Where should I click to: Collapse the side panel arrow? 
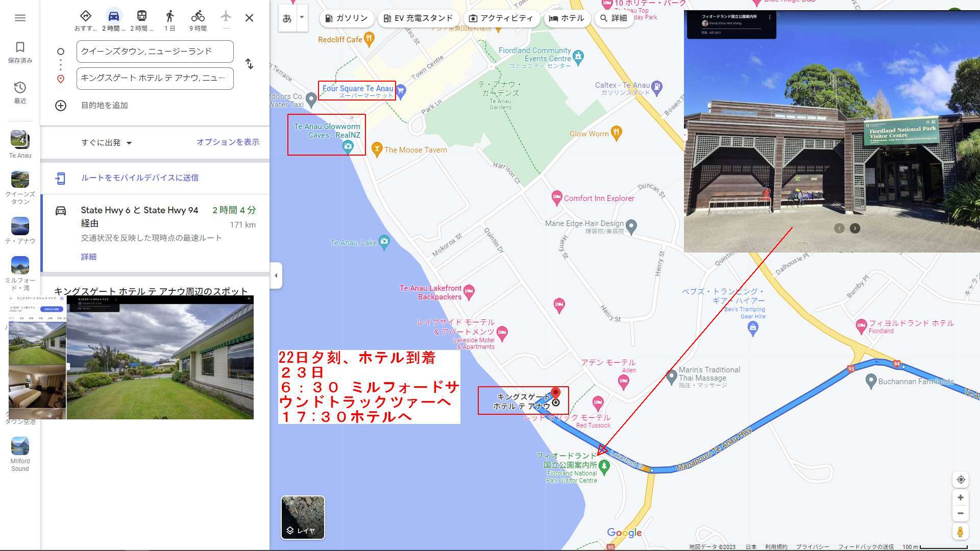276,275
